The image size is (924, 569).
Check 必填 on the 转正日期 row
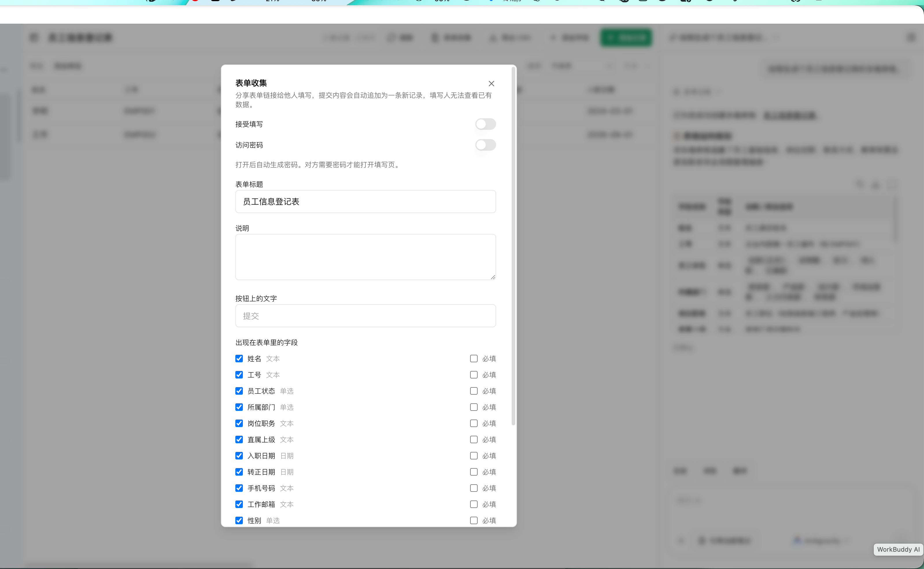point(474,472)
